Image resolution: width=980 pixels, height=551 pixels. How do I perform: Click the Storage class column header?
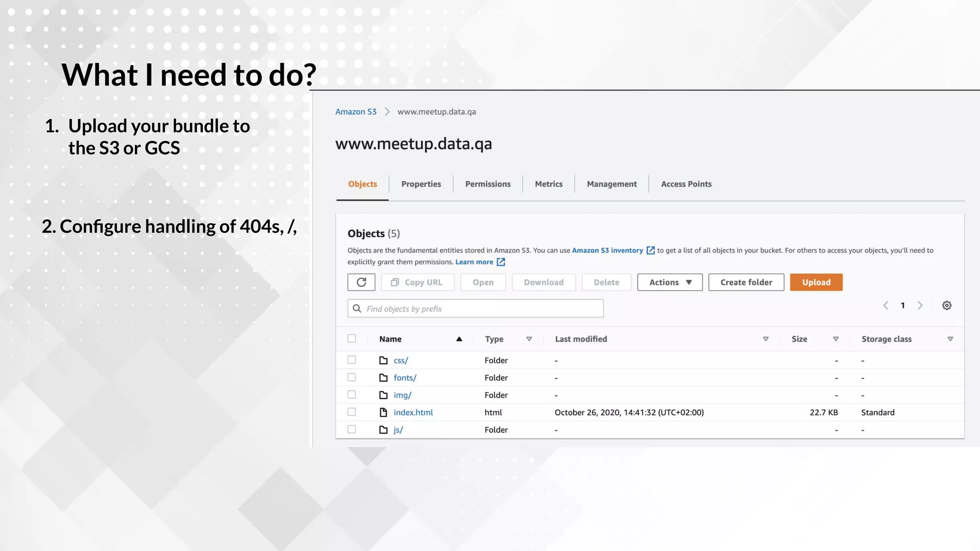click(886, 339)
